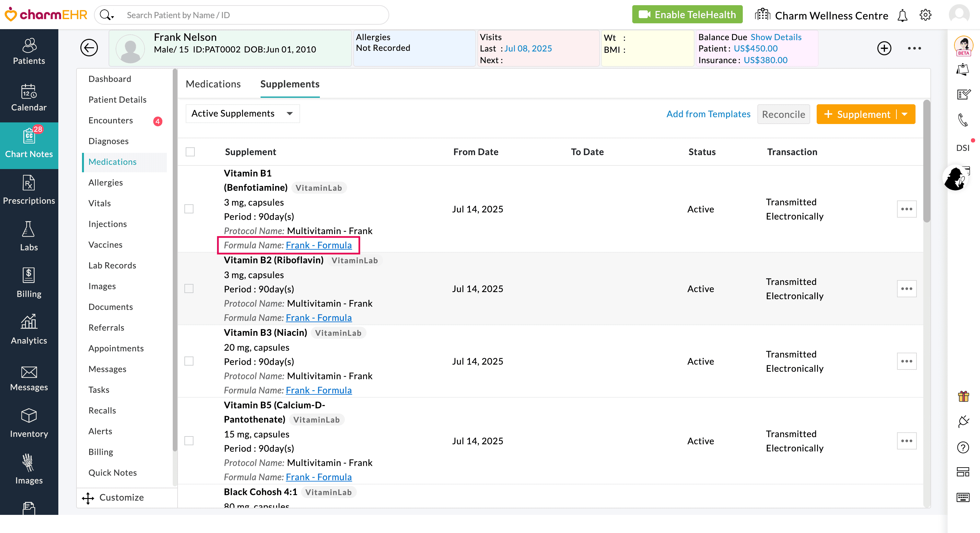Select Allergies in the chart menu

[x=105, y=183]
